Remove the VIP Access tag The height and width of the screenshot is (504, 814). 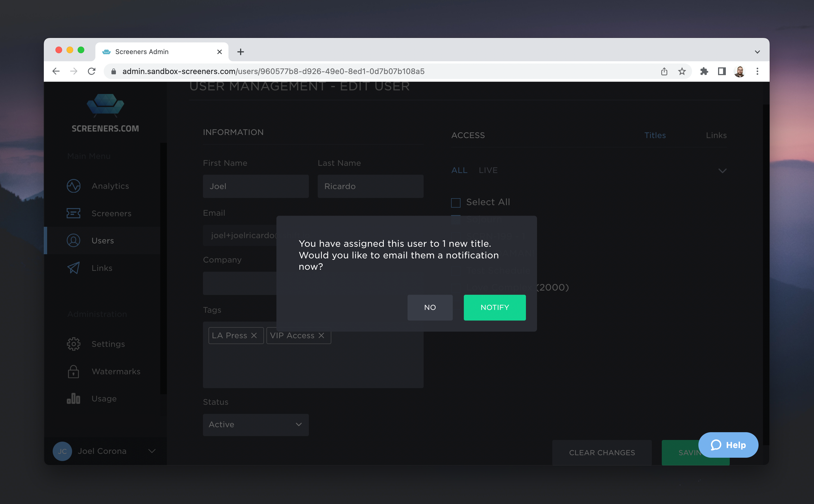[321, 336]
